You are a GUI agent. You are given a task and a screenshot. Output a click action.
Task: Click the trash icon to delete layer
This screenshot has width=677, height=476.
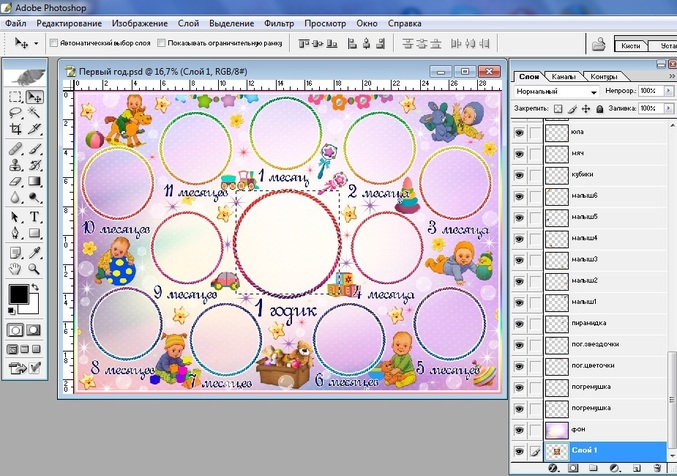pos(659,467)
